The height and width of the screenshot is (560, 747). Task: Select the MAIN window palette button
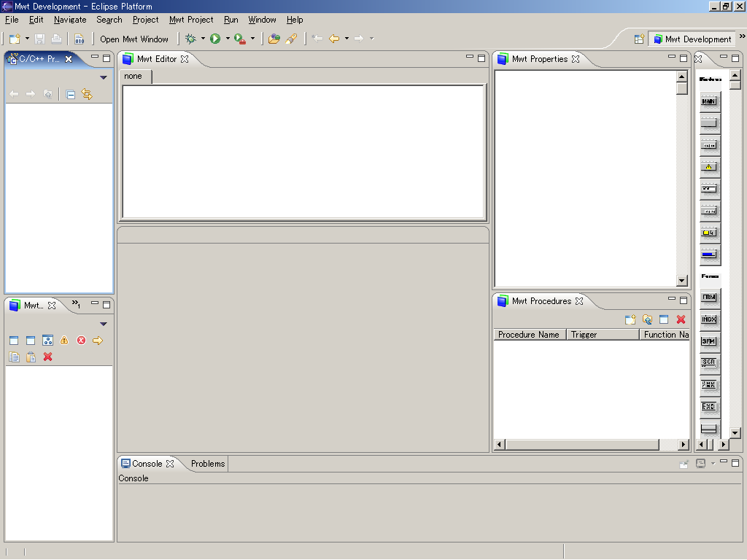[709, 101]
